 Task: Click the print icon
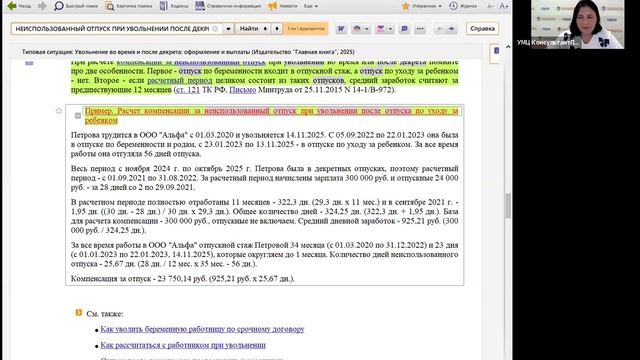(357, 29)
